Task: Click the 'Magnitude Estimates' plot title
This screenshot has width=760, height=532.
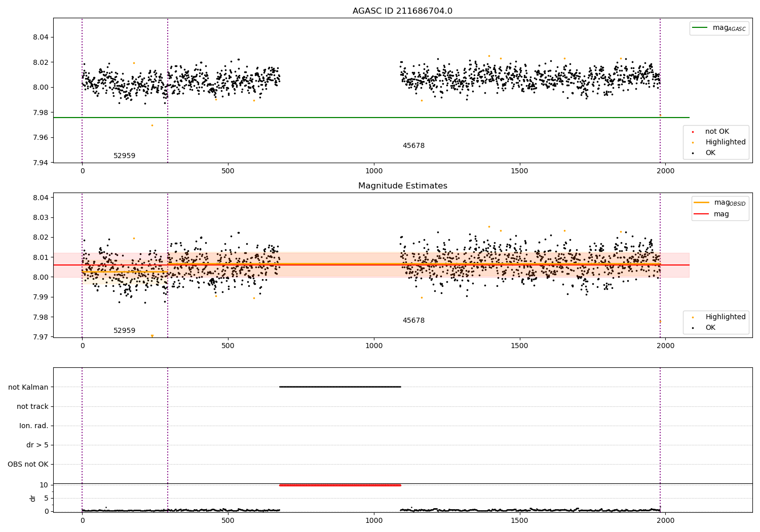Action: pos(402,186)
